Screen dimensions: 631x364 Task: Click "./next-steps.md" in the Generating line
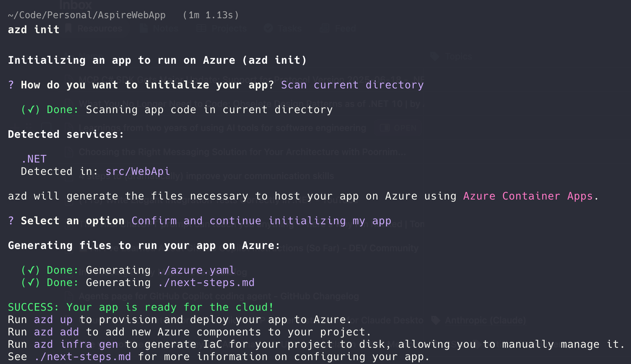(206, 283)
